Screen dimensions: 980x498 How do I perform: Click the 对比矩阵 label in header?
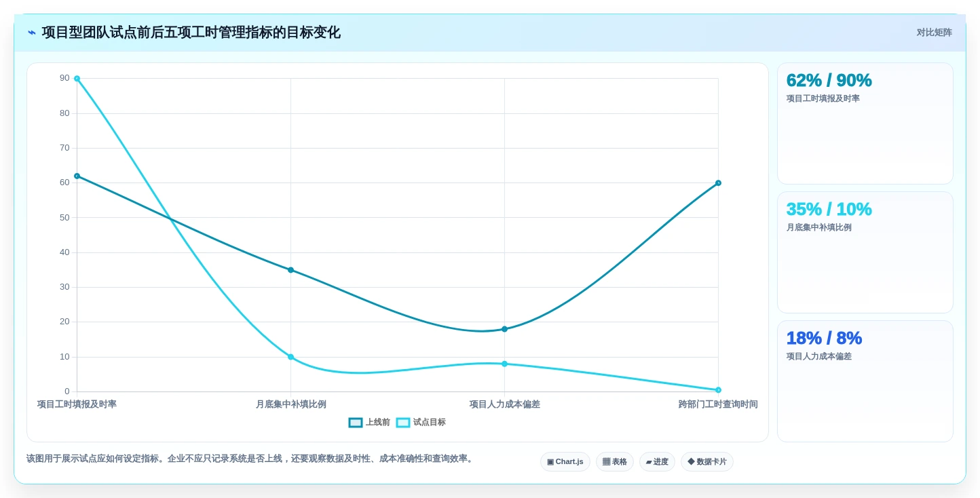pos(934,33)
